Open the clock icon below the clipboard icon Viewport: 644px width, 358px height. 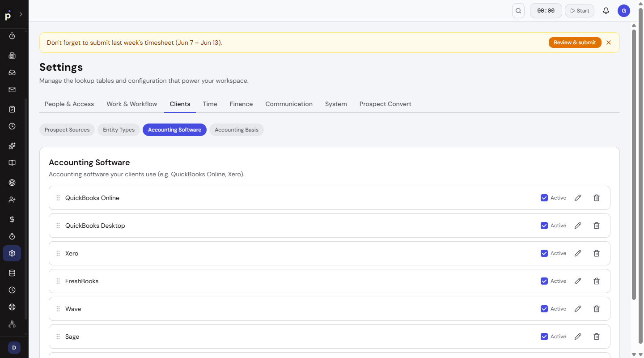12,126
